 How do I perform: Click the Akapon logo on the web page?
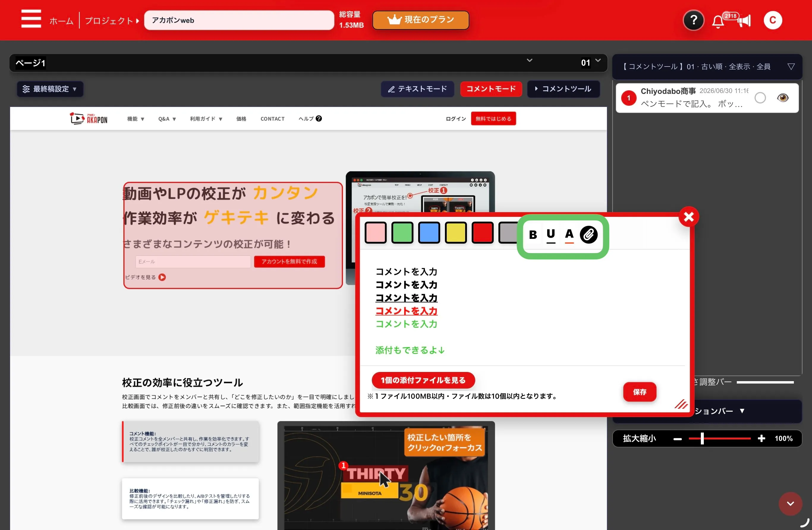(88, 119)
